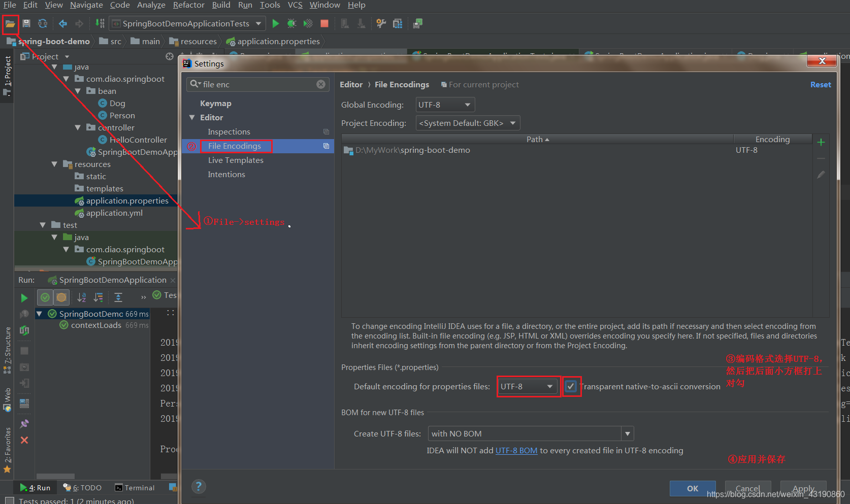Rerun tests with the Run panel play icon
Viewport: 850px width, 504px height.
click(x=24, y=298)
